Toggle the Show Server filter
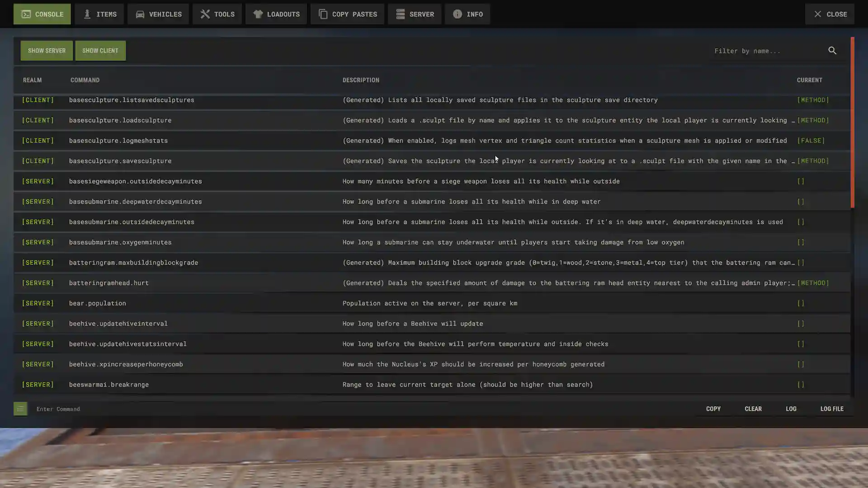The image size is (868, 488). [x=47, y=51]
